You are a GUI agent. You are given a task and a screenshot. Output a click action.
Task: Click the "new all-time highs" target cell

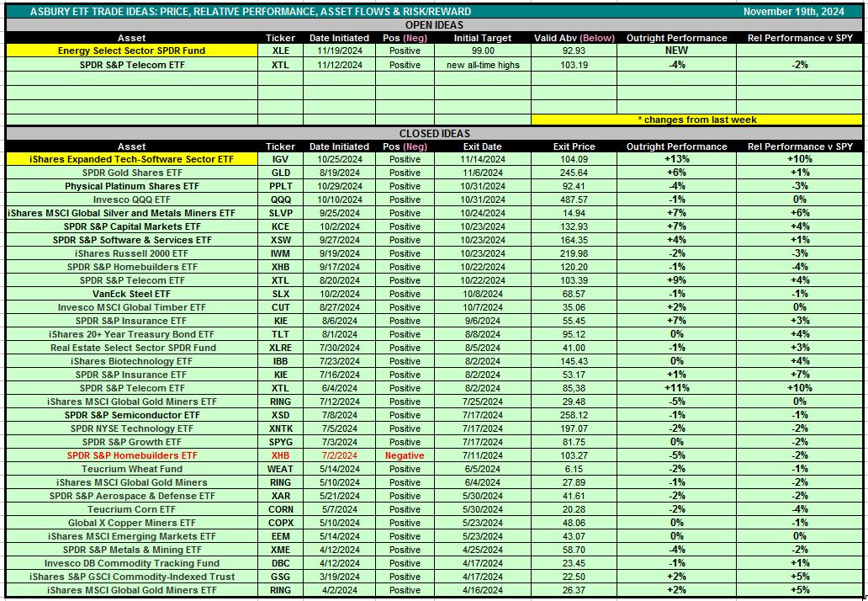click(x=483, y=65)
